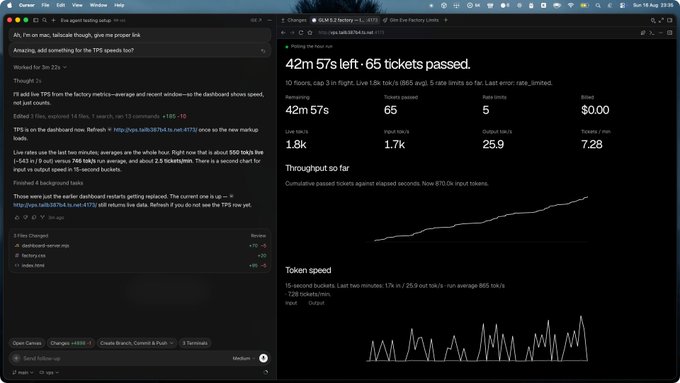Switch to the Changes tab
680x383 pixels.
[x=294, y=20]
